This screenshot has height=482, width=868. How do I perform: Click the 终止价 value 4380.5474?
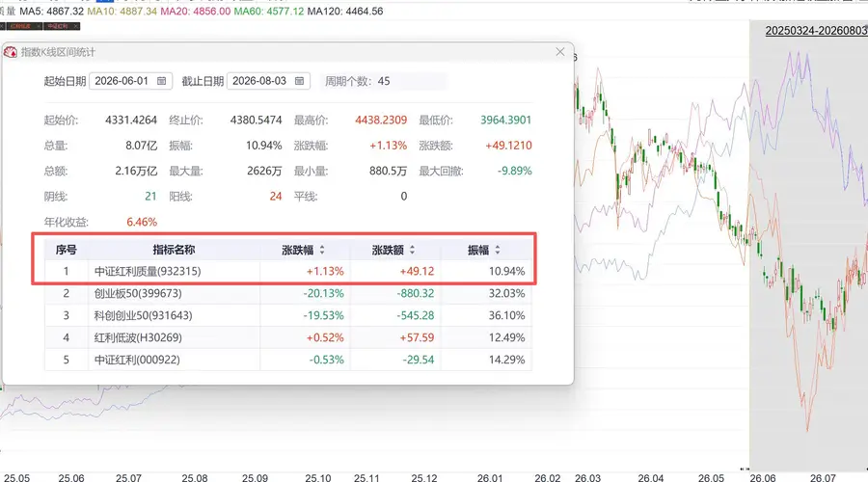coord(257,120)
